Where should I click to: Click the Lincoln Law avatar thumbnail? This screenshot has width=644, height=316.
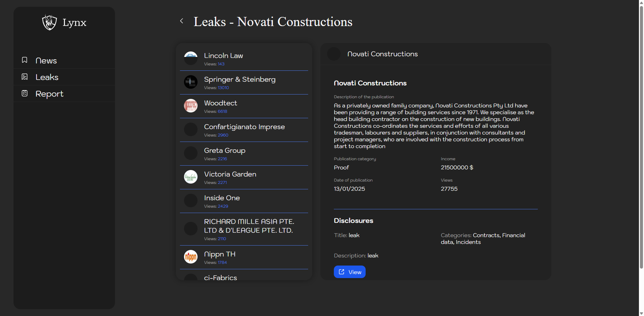(191, 58)
